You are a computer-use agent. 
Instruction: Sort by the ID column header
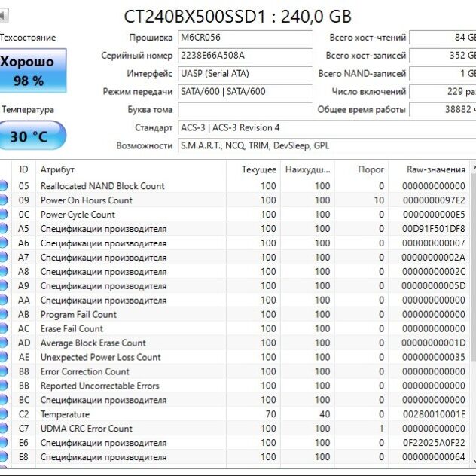pyautogui.click(x=23, y=169)
